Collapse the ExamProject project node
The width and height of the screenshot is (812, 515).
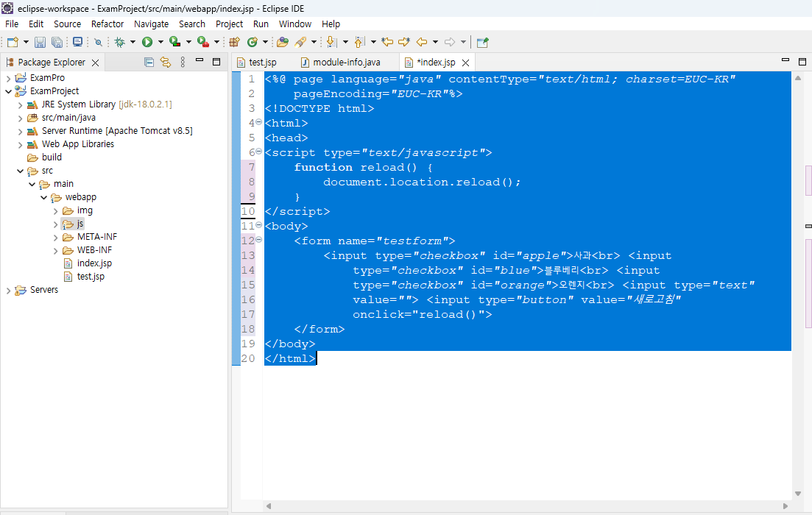coord(8,91)
